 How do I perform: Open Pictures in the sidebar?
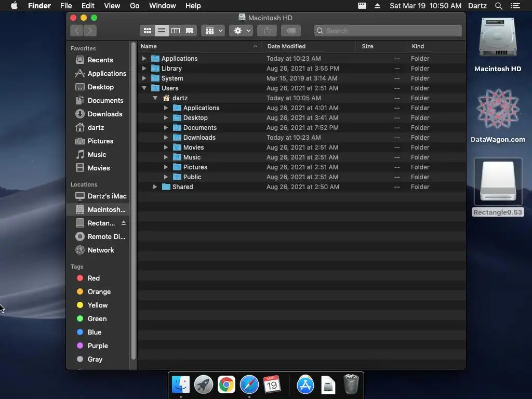(x=98, y=141)
